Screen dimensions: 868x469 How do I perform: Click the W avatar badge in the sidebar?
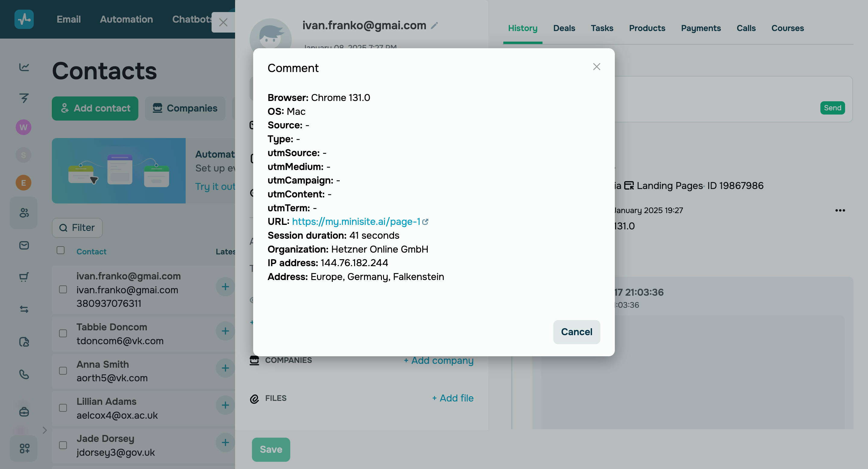point(23,127)
